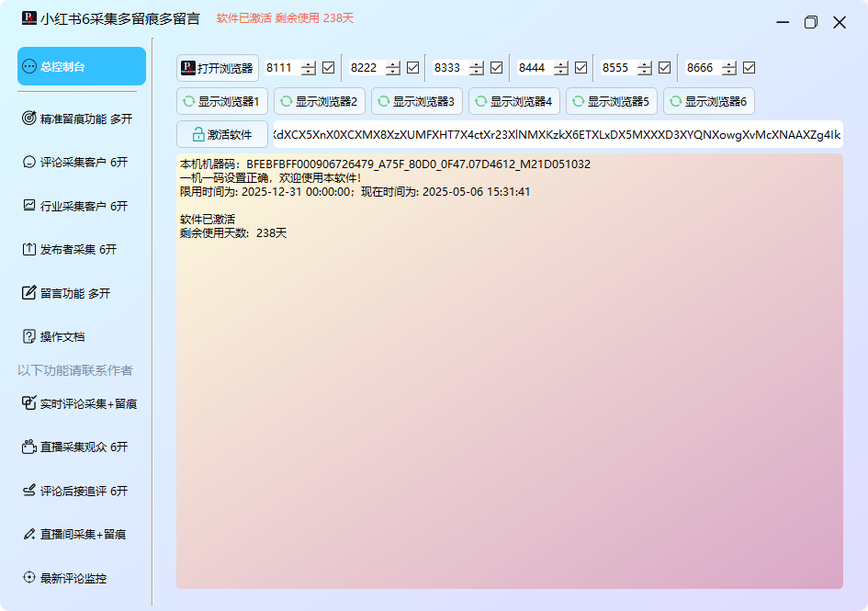Viewport: 868px width, 611px height.
Task: Click 激活软件 activation button
Action: pyautogui.click(x=221, y=134)
